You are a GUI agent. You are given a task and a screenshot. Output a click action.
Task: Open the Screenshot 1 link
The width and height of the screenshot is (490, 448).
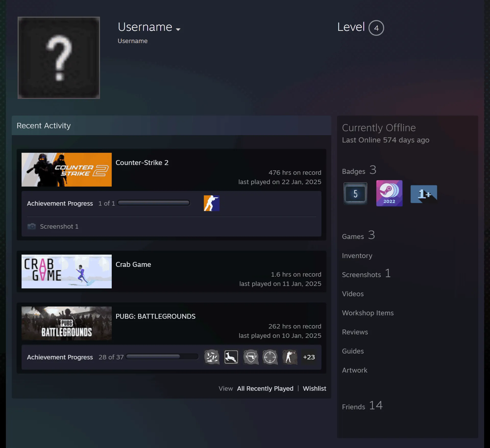tap(59, 226)
